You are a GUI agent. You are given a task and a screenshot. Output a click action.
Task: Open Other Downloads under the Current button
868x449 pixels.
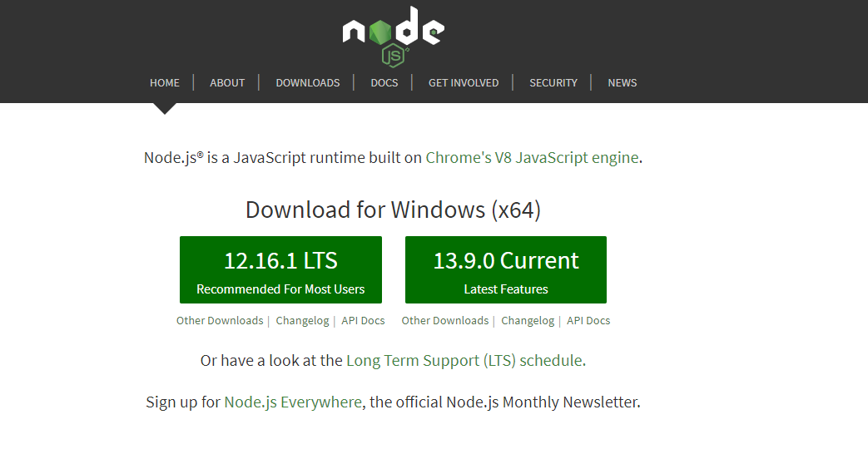click(x=445, y=321)
